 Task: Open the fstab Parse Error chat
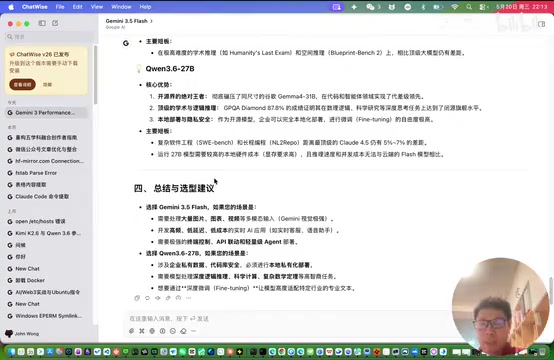click(46, 173)
